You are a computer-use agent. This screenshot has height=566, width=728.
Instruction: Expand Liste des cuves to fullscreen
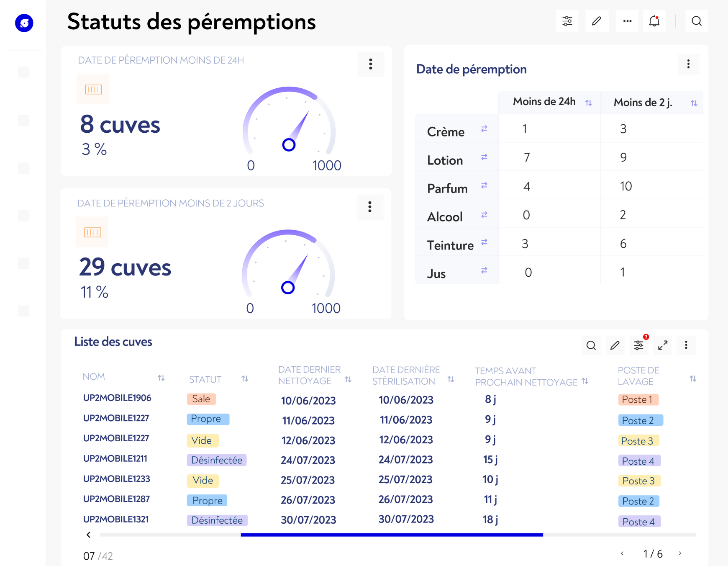[x=662, y=345]
